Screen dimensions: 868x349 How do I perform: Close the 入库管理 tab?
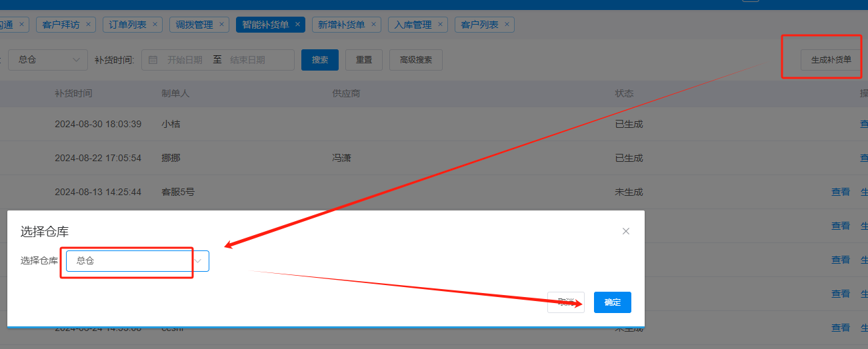[441, 25]
